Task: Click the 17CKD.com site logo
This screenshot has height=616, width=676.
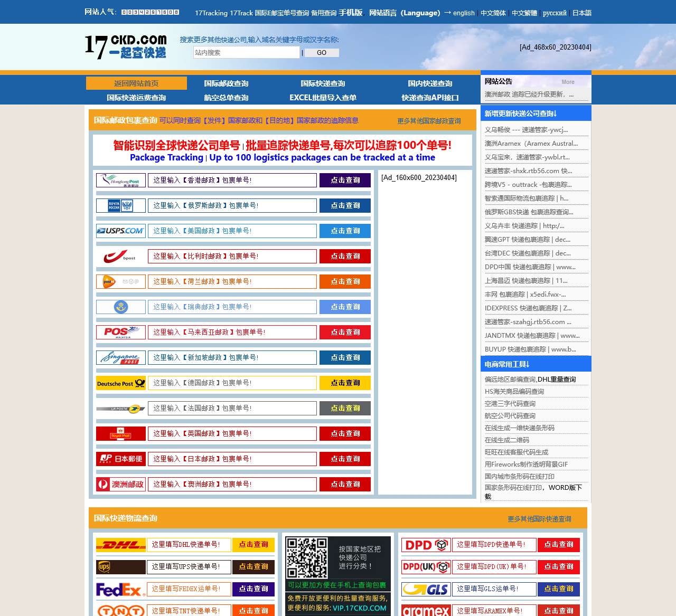Action: pyautogui.click(x=126, y=47)
